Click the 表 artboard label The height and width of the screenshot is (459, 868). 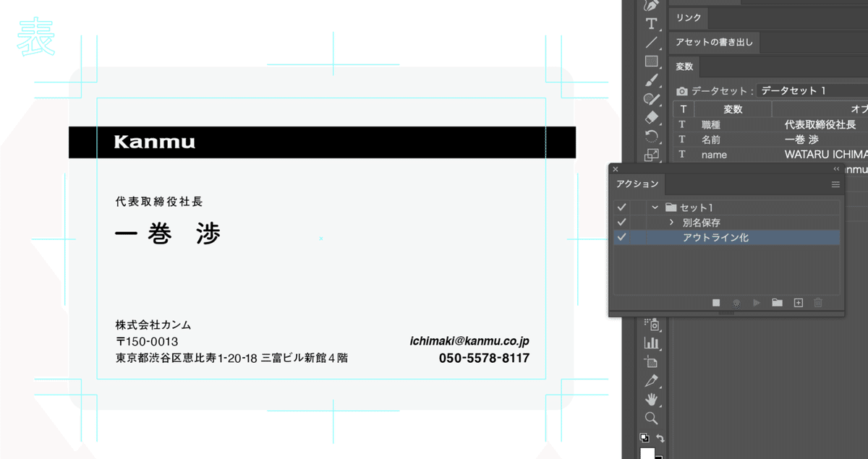(x=36, y=38)
